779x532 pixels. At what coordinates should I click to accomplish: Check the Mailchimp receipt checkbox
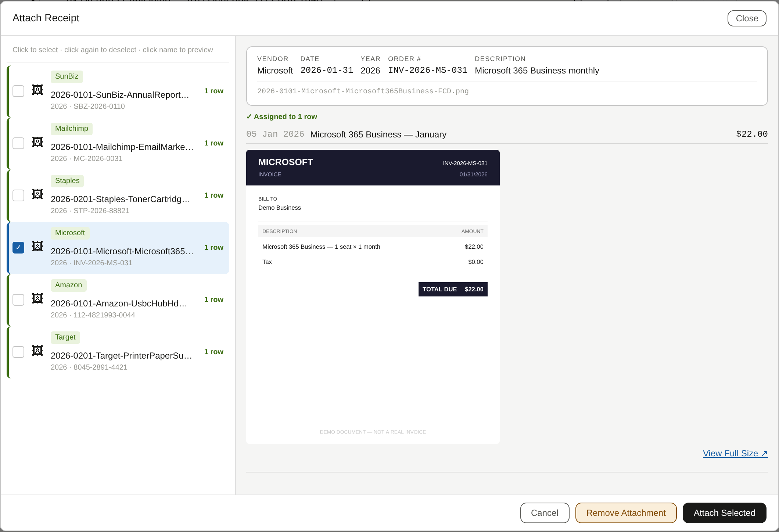(18, 143)
